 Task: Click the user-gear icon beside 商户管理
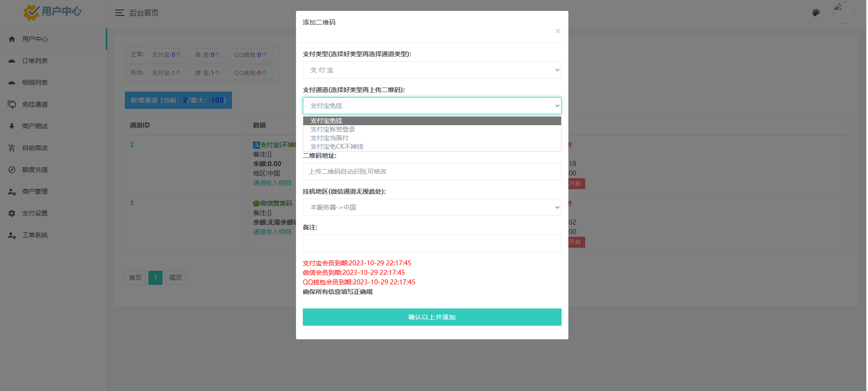click(12, 191)
